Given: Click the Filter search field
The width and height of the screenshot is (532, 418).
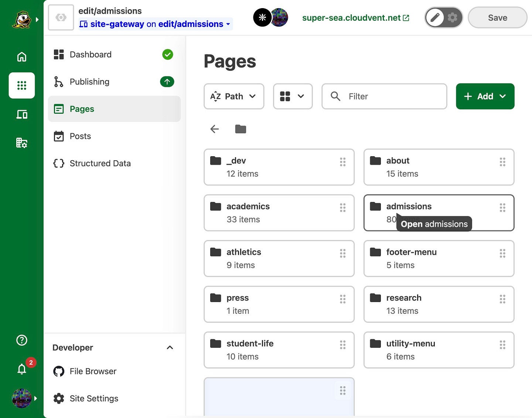Looking at the screenshot, I should click(384, 96).
